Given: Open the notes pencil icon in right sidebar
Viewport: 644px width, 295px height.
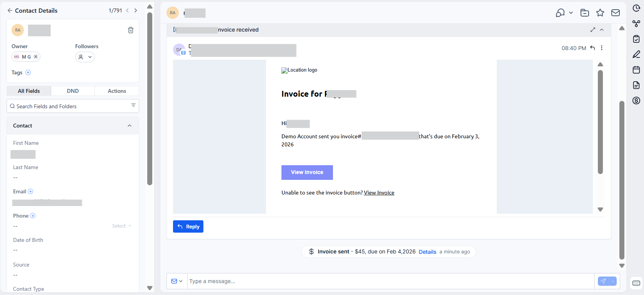Looking at the screenshot, I should pos(636,54).
